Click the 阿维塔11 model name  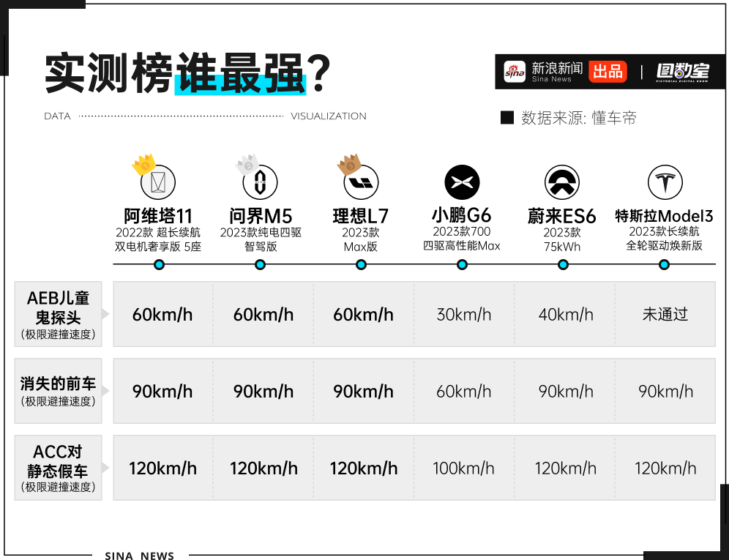(158, 216)
